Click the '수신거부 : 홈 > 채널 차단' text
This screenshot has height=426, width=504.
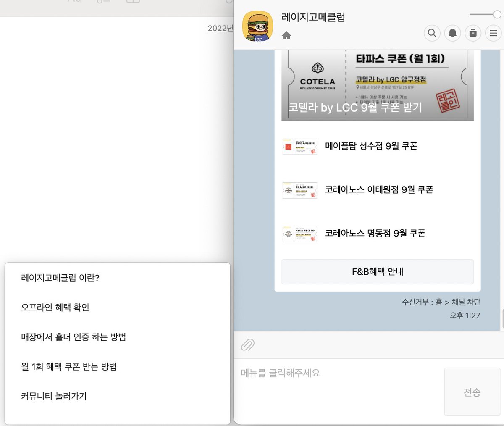pyautogui.click(x=441, y=302)
